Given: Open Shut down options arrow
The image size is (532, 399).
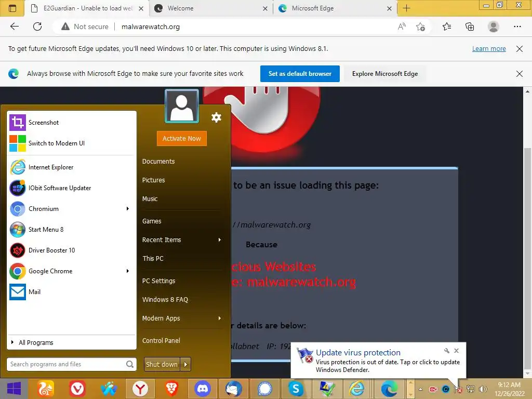Looking at the screenshot, I should click(185, 364).
